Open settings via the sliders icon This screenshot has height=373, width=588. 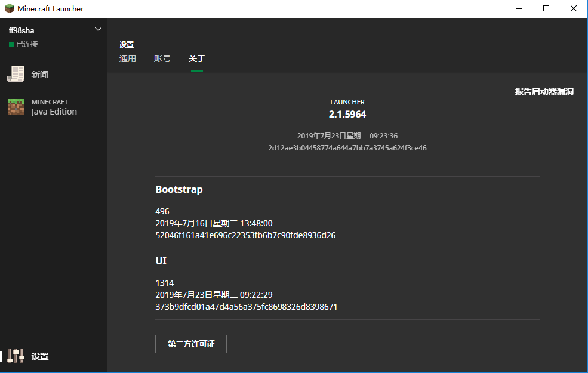pos(16,356)
